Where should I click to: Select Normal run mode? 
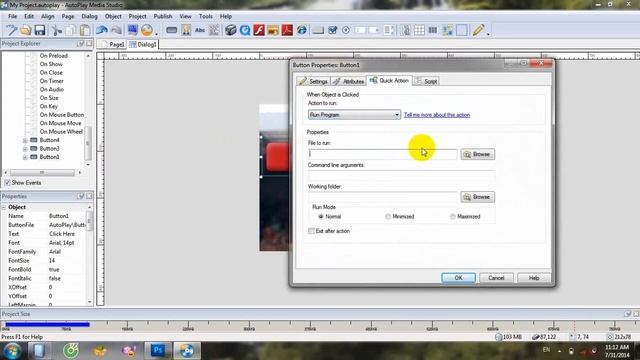pyautogui.click(x=321, y=216)
